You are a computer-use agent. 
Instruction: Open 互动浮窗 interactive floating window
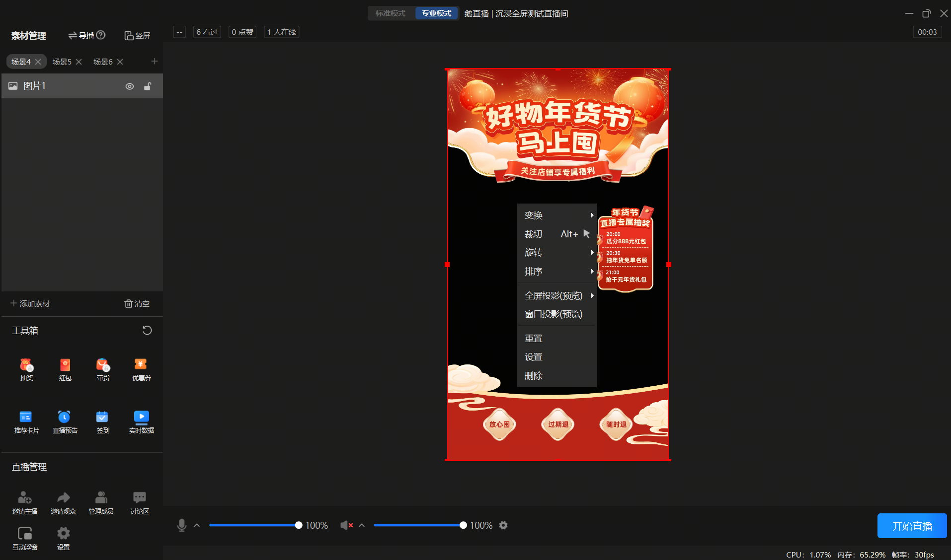tap(25, 539)
